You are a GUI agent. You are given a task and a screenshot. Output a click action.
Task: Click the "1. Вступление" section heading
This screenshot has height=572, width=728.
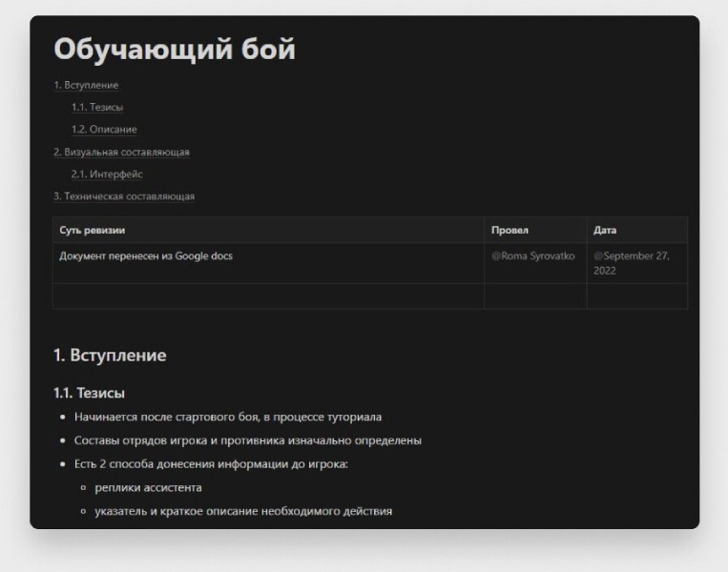coord(110,356)
